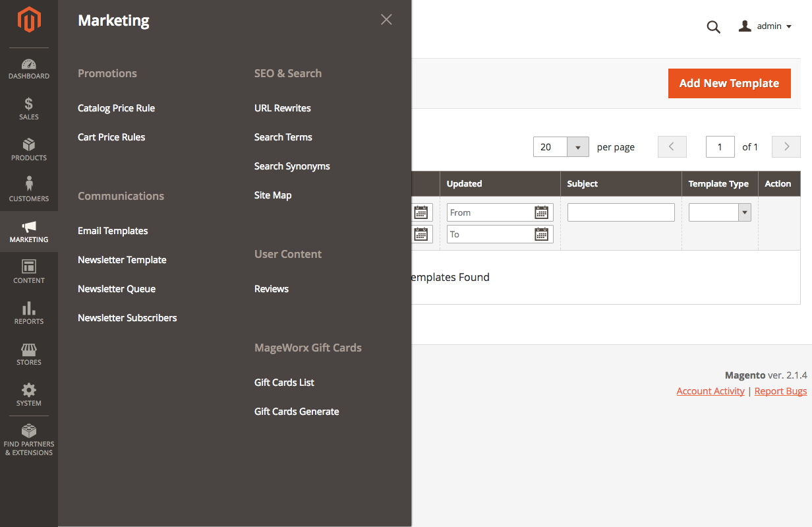This screenshot has width=812, height=527.
Task: Click the Communications section heading
Action: click(121, 196)
